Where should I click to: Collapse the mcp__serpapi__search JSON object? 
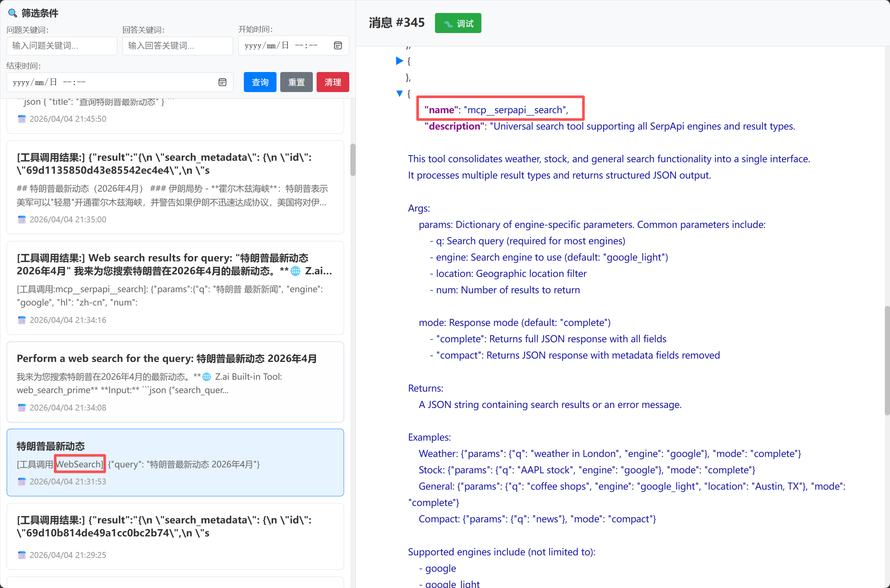(399, 94)
